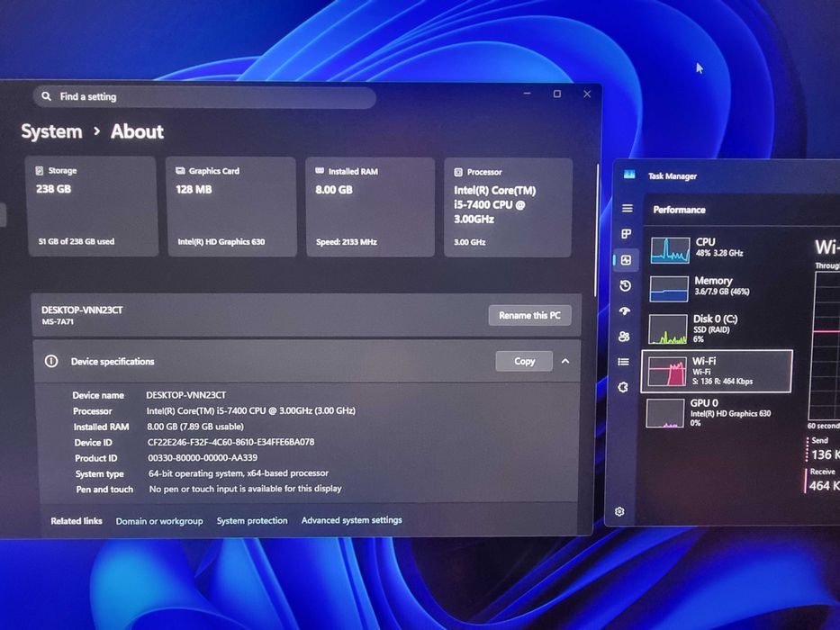Copy the device specifications

tap(524, 361)
